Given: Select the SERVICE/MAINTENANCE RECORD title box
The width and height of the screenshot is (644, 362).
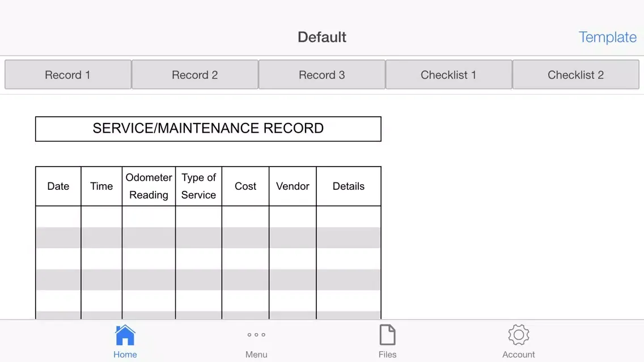Looking at the screenshot, I should (x=208, y=129).
